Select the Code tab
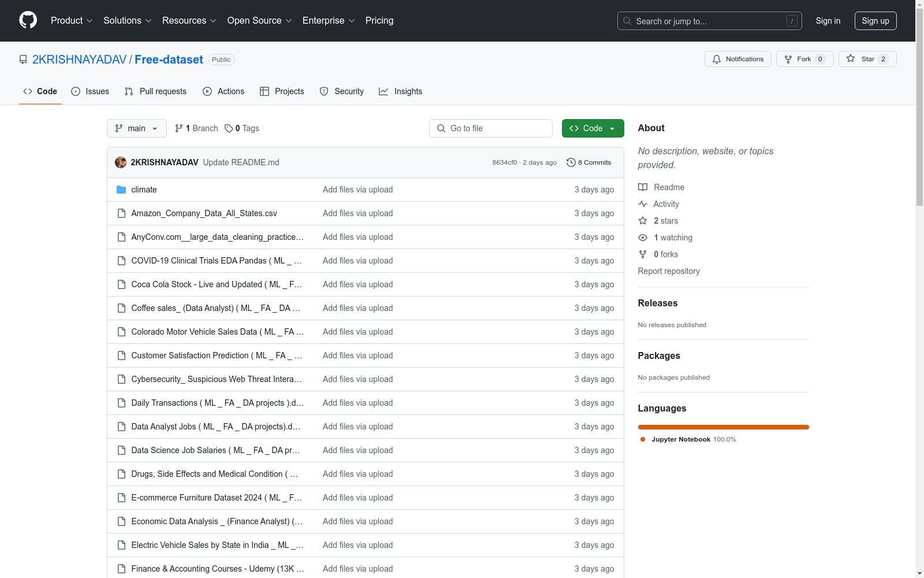This screenshot has width=924, height=578. pyautogui.click(x=40, y=91)
